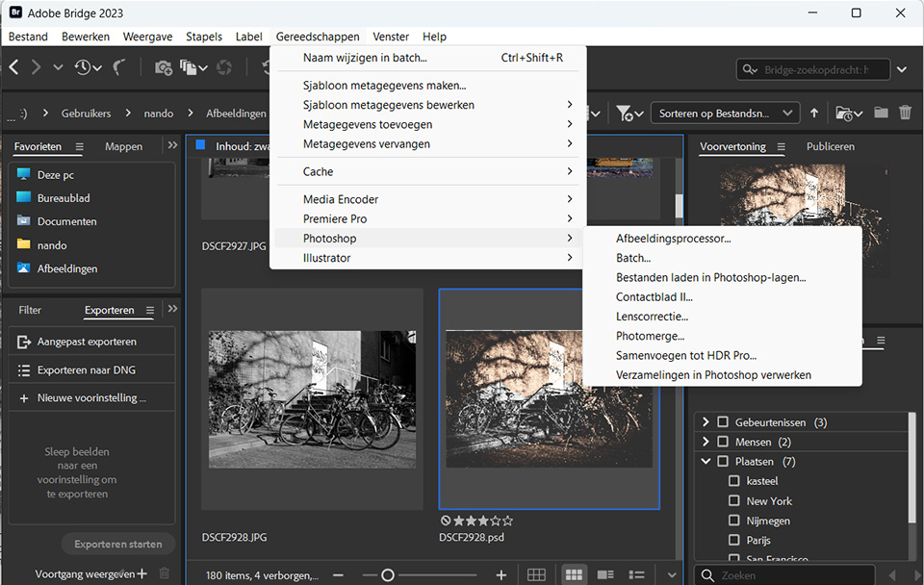924x585 pixels.
Task: Open the Exporteren panel menu icon
Action: [x=150, y=310]
